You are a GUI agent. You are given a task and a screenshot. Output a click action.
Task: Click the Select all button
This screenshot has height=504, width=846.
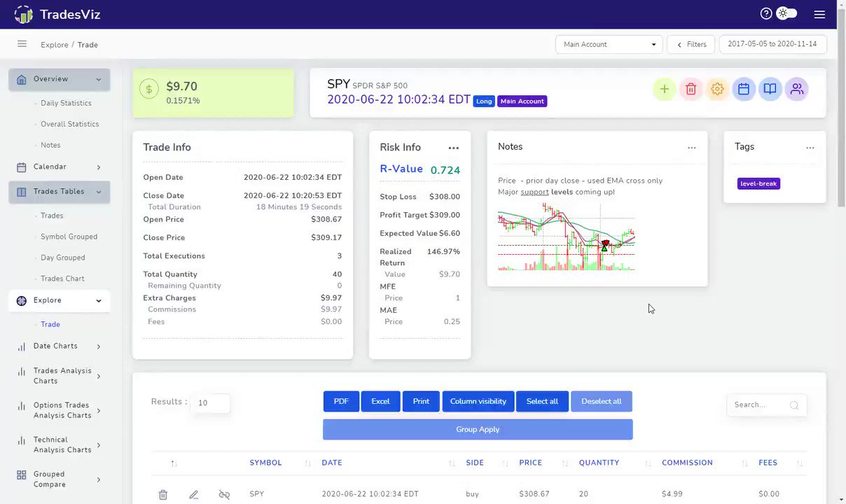tap(542, 401)
